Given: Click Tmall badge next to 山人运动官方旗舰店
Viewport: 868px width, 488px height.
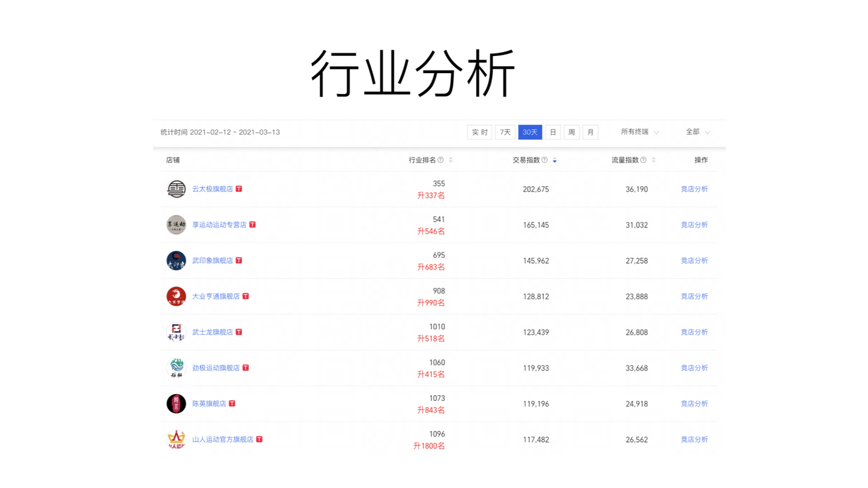Looking at the screenshot, I should click(259, 440).
